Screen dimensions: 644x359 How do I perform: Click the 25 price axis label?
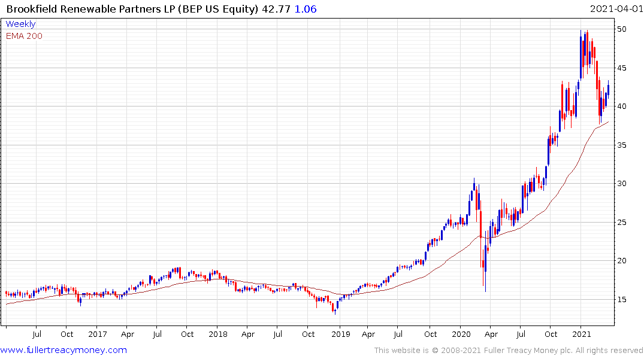[621, 223]
